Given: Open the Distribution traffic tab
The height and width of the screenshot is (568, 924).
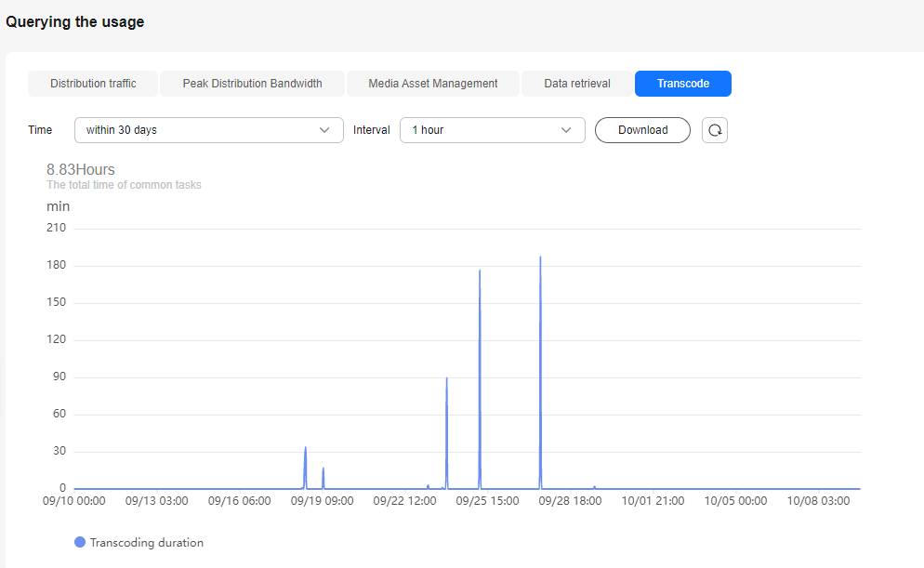Looking at the screenshot, I should (x=93, y=84).
